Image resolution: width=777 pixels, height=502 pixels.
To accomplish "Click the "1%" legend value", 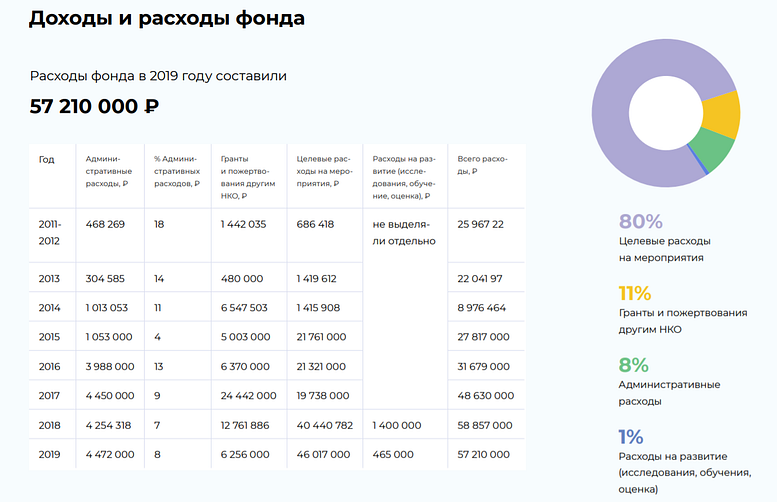I will (630, 437).
